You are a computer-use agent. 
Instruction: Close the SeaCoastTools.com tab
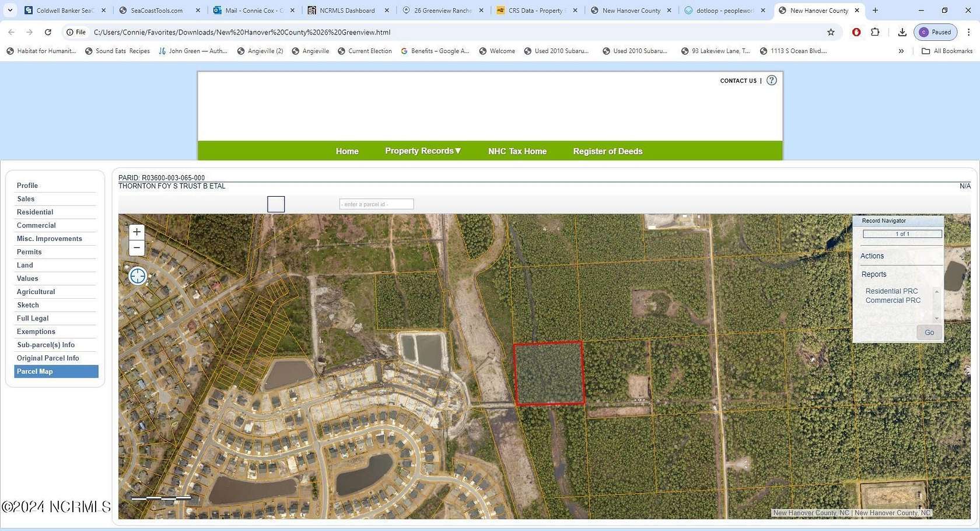click(x=198, y=11)
